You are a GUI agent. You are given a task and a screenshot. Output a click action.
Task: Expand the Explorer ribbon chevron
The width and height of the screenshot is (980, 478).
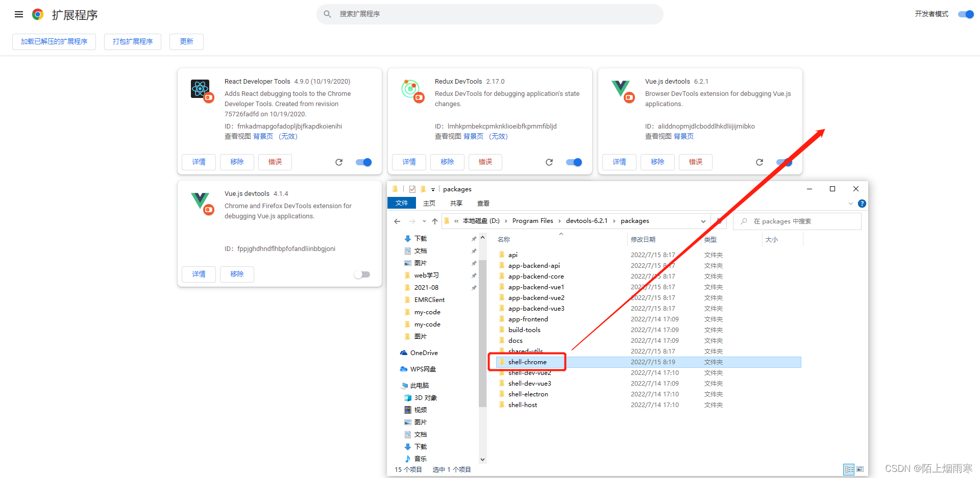851,204
